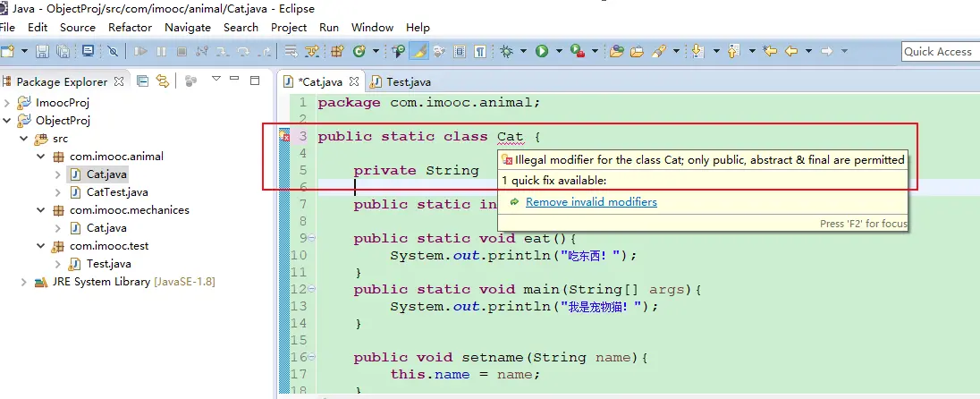Click Collapse All in Package Explorer
The height and width of the screenshot is (399, 980).
pyautogui.click(x=143, y=81)
